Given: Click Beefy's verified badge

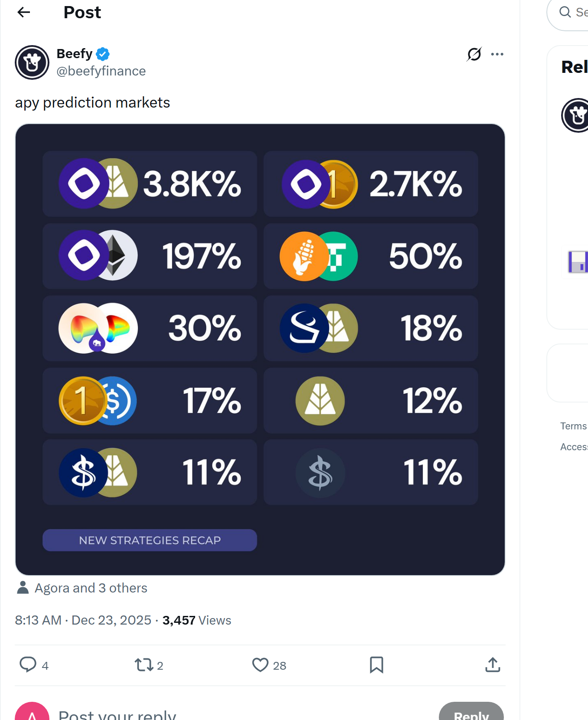Looking at the screenshot, I should pyautogui.click(x=102, y=53).
